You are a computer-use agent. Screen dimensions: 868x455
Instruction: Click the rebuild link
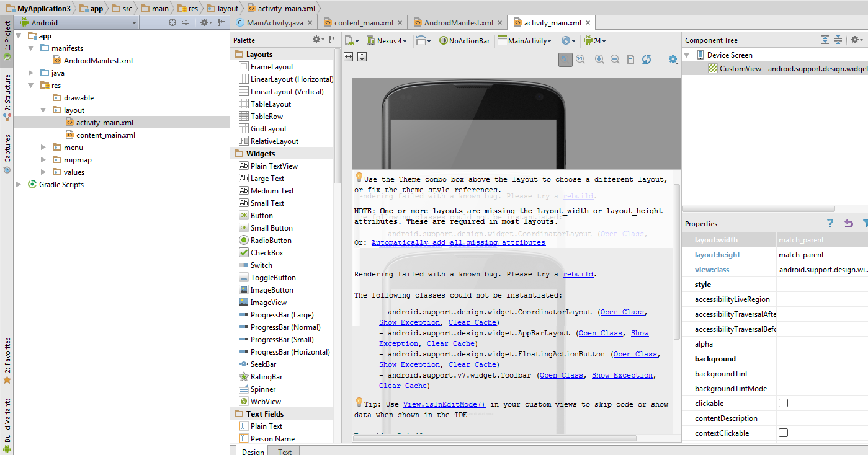(578, 274)
